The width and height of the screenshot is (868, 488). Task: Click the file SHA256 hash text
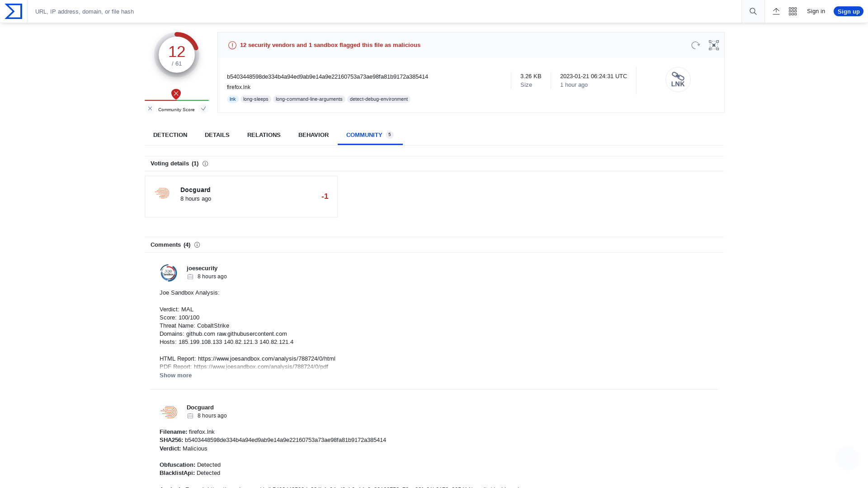pos(327,77)
